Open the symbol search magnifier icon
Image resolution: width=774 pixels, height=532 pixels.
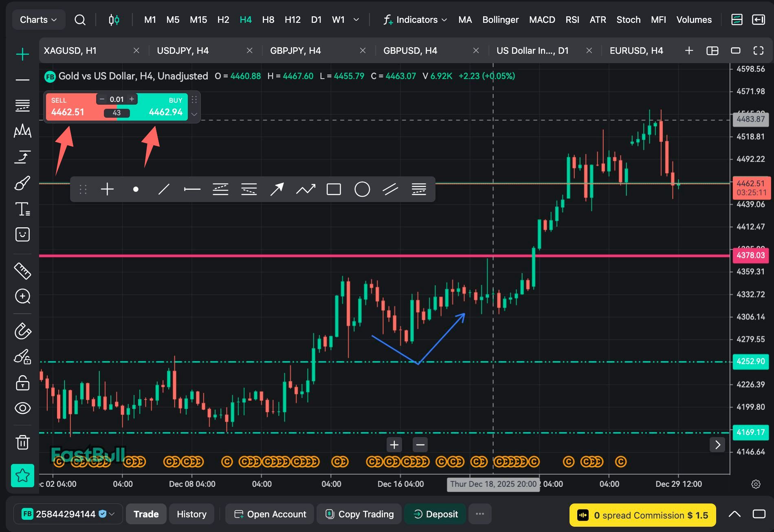(80, 20)
